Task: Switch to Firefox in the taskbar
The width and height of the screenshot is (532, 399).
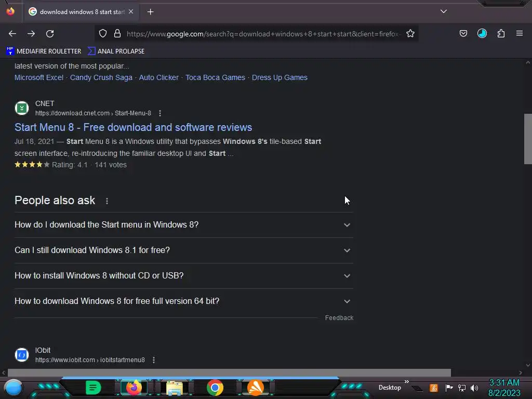Action: click(134, 388)
